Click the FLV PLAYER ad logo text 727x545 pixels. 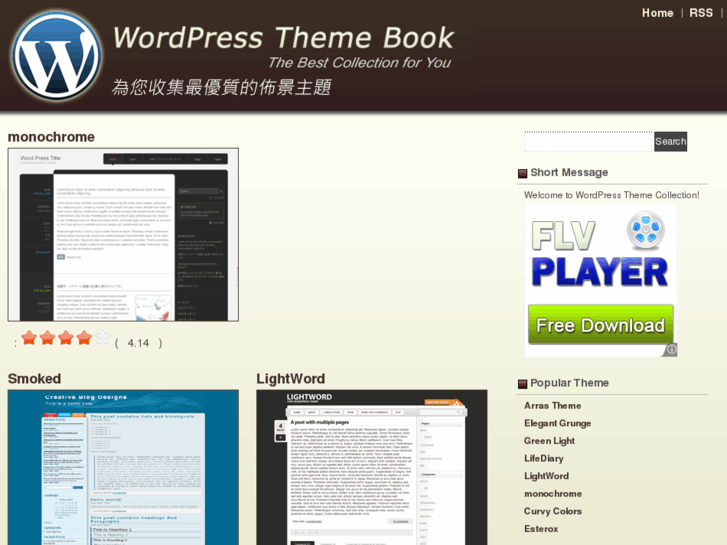pyautogui.click(x=599, y=254)
